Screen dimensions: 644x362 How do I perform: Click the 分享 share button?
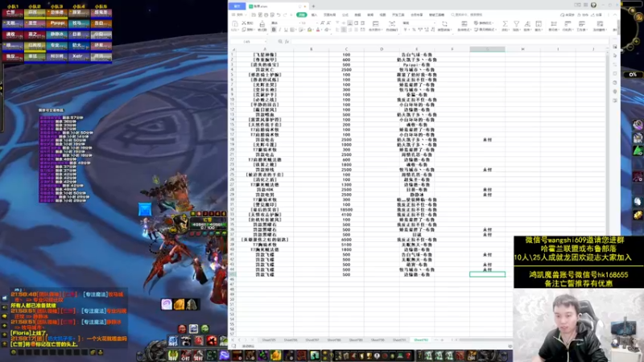click(597, 14)
